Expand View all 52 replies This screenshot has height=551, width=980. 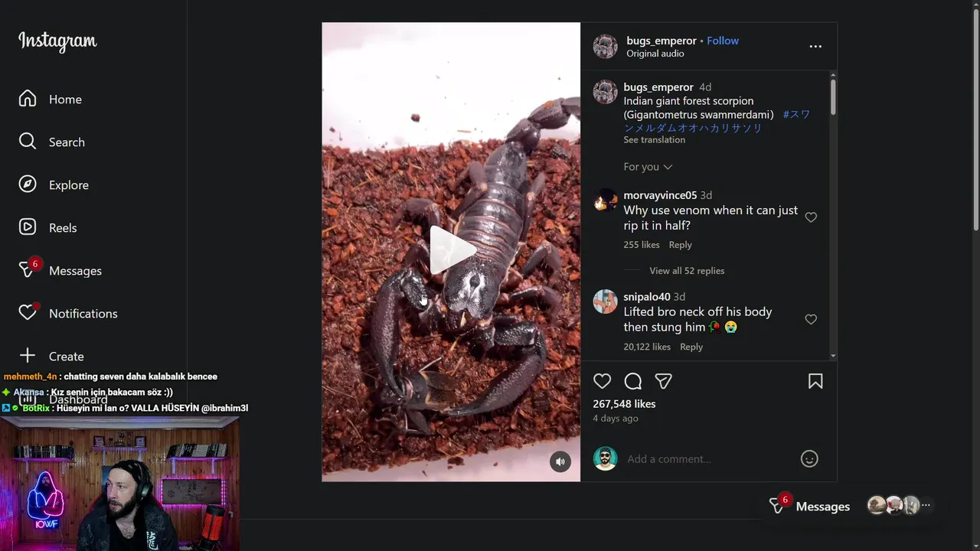687,271
